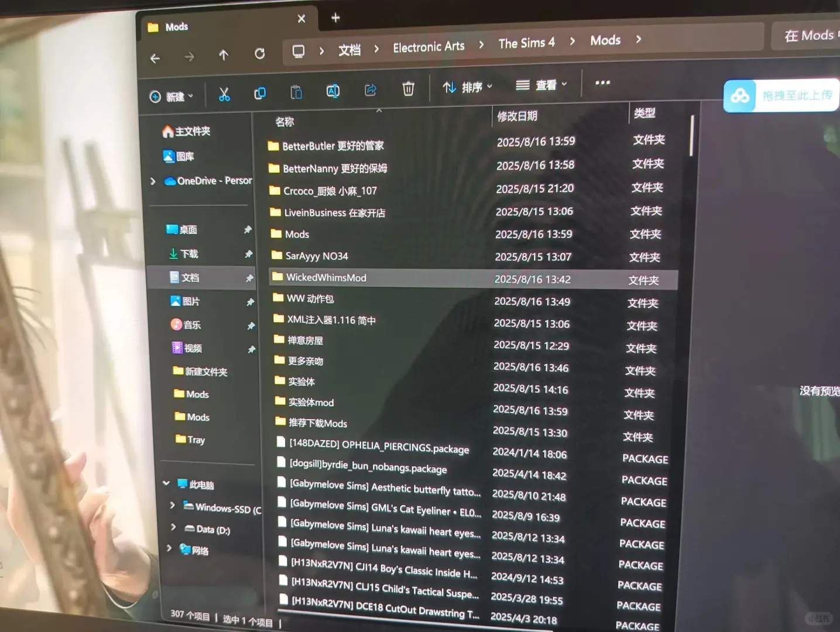This screenshot has height=632, width=840.
Task: Click the chevron after 文档 in address bar
Action: (376, 49)
